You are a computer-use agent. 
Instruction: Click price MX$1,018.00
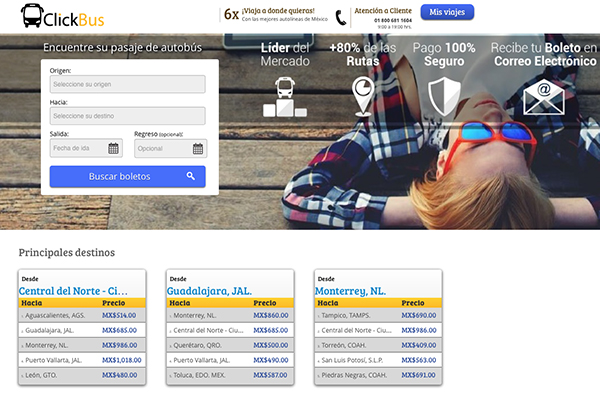(x=122, y=360)
